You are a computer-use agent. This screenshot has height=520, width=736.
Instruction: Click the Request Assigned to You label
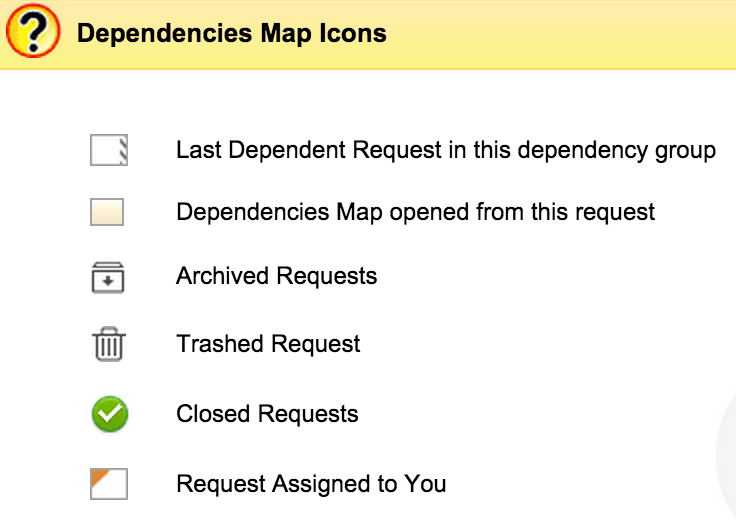[311, 485]
